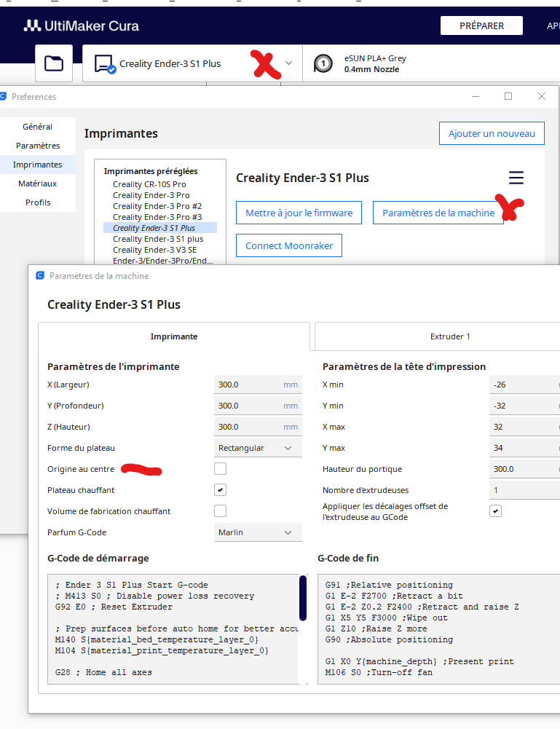Click the X min value field
Screen dimensions: 560x729
click(524, 385)
